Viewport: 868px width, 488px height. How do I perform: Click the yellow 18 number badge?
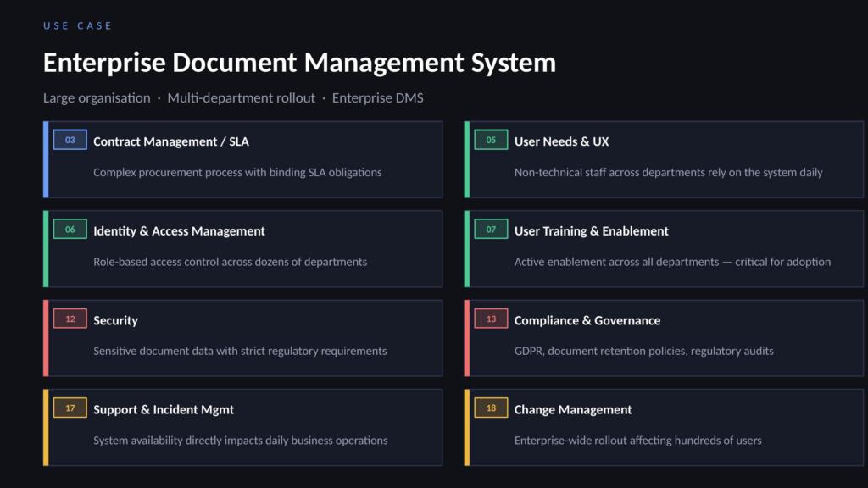point(491,408)
